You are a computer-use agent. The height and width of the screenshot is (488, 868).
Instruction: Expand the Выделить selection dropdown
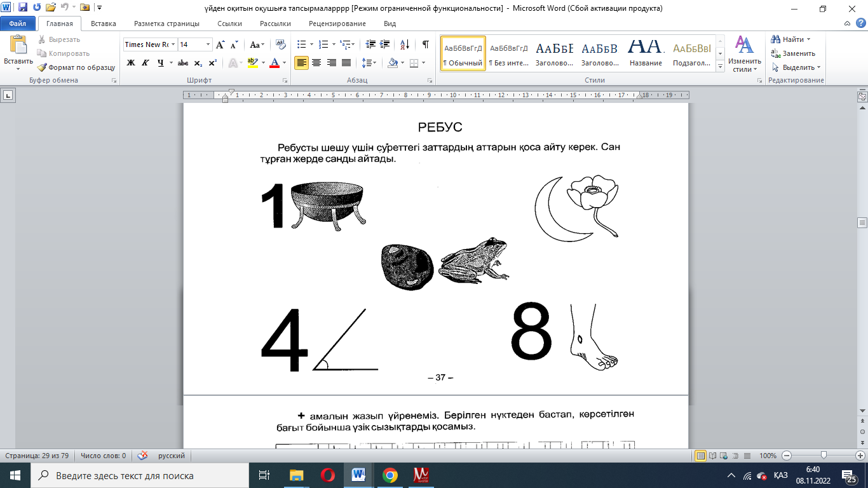click(796, 67)
